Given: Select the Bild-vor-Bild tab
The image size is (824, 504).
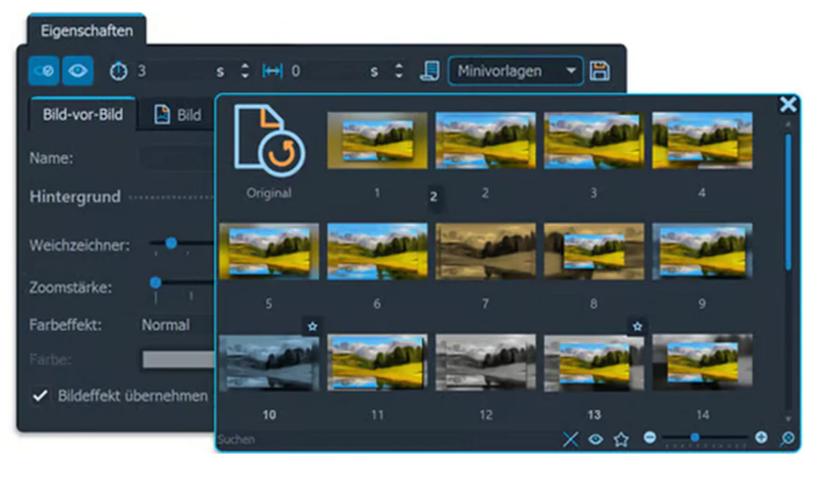Looking at the screenshot, I should [x=82, y=115].
